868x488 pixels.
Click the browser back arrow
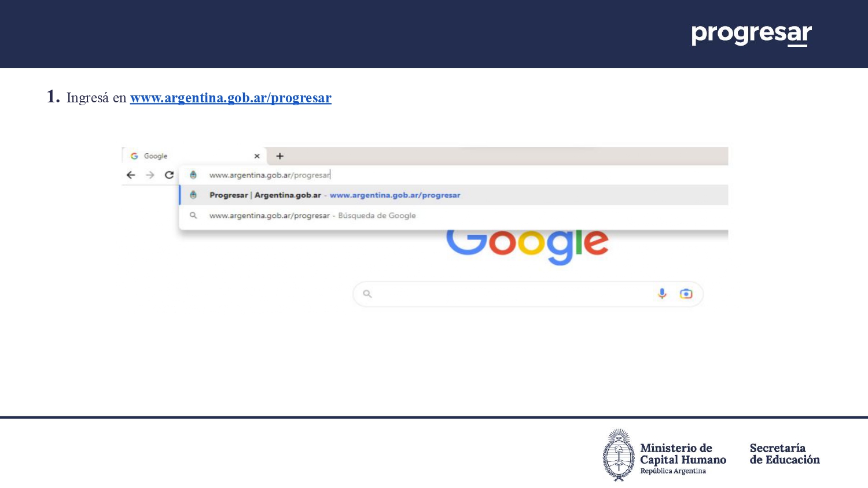[x=131, y=175]
